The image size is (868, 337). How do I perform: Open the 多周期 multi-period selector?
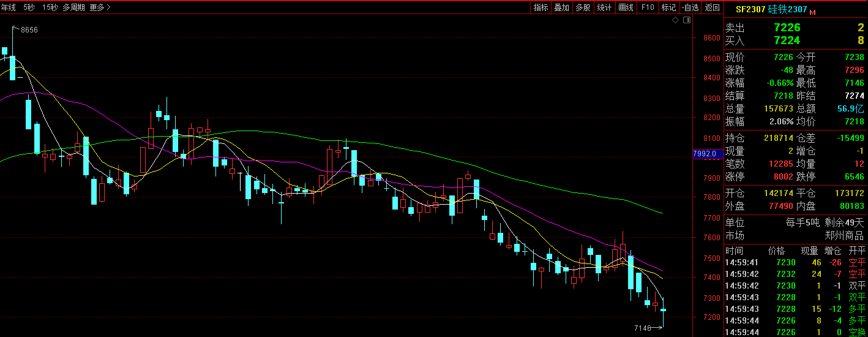point(73,7)
